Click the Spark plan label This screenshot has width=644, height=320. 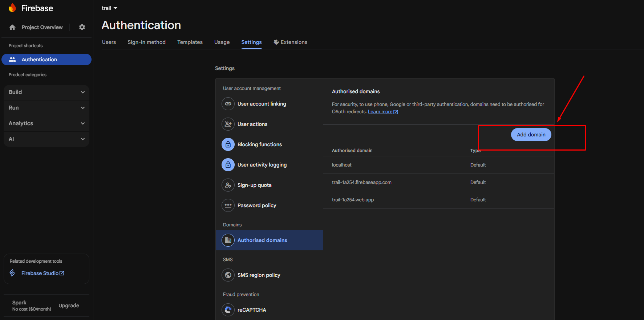pos(19,303)
